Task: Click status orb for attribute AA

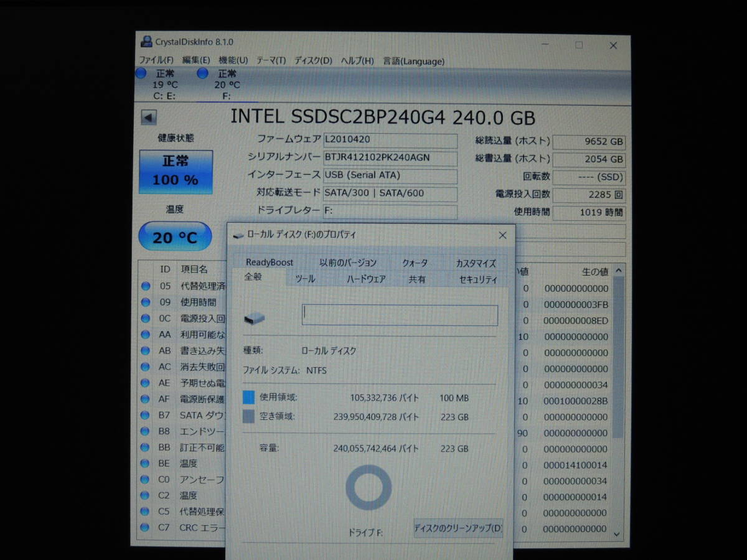Action: 146,335
